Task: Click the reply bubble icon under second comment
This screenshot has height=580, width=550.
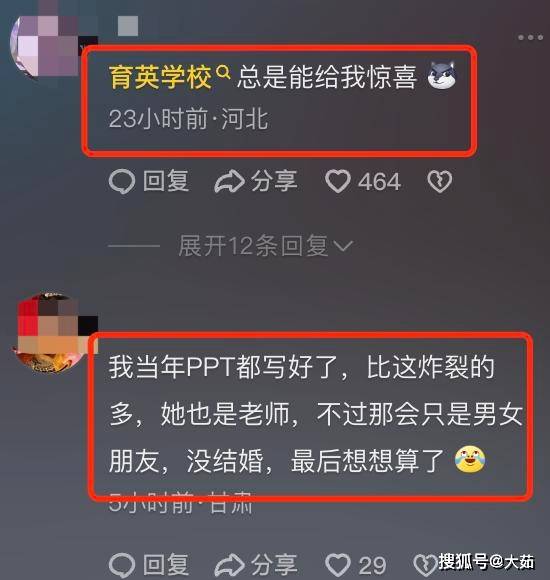Action: coord(122,565)
